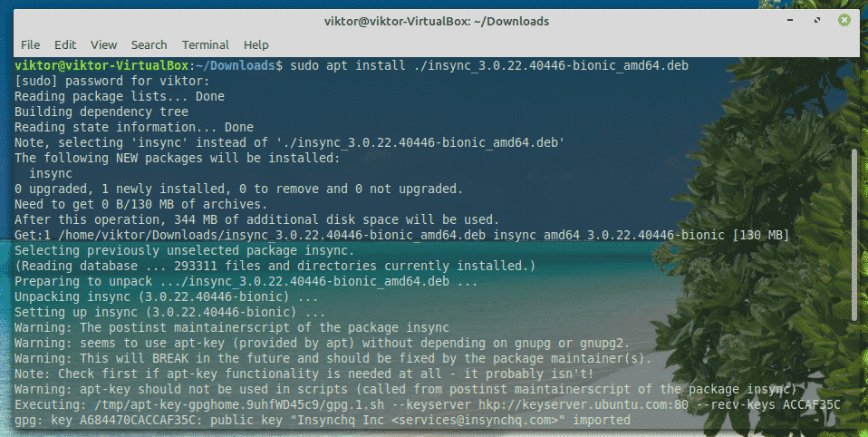This screenshot has height=437, width=868.
Task: Click the 'Setting up insync' line
Action: (x=170, y=312)
